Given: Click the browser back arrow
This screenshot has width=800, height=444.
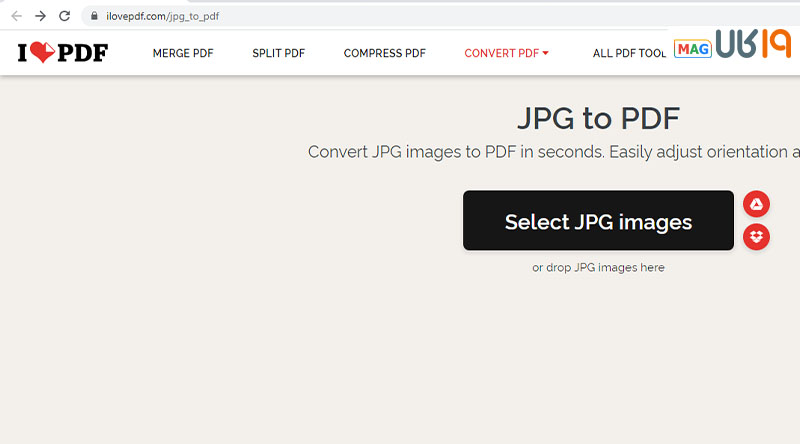Looking at the screenshot, I should coord(16,16).
